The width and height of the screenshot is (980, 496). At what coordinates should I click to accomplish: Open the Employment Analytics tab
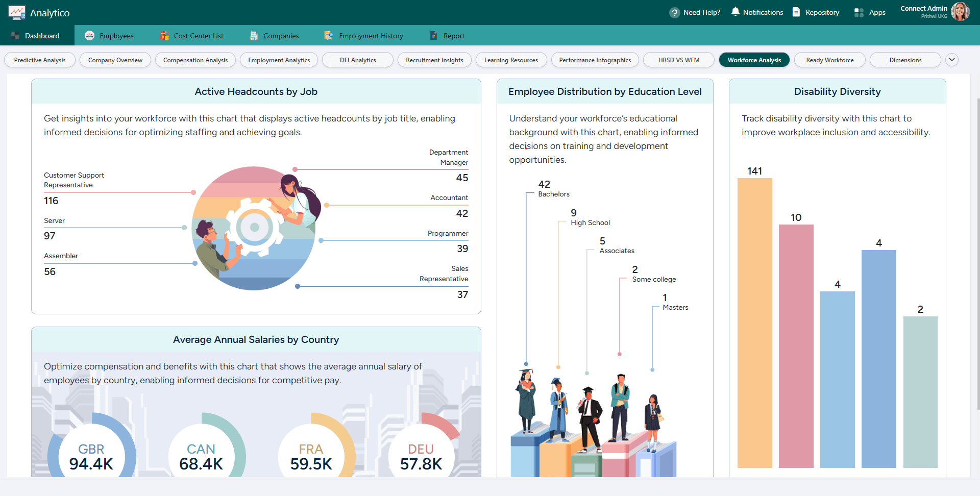click(x=279, y=60)
